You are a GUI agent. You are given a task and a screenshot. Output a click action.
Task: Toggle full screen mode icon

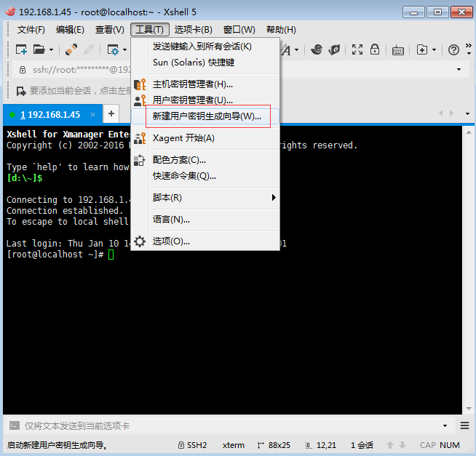357,49
